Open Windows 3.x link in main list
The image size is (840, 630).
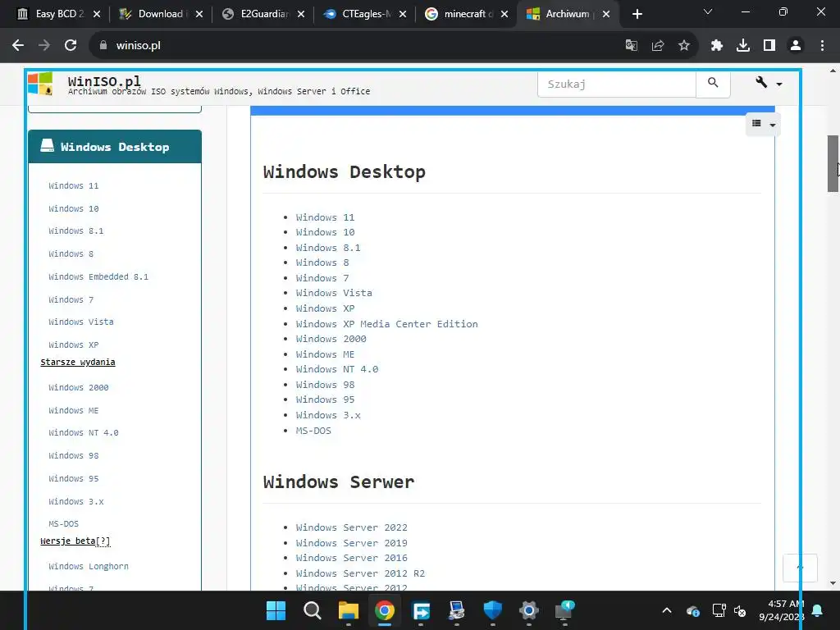click(328, 415)
